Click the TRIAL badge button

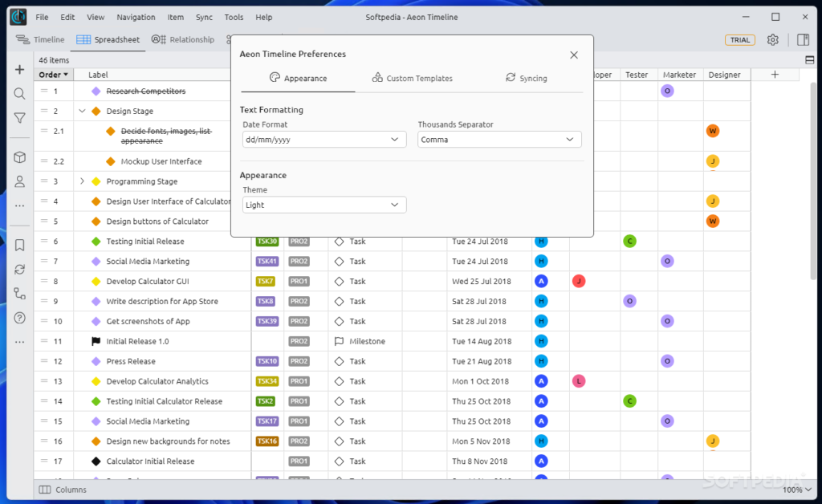(739, 39)
